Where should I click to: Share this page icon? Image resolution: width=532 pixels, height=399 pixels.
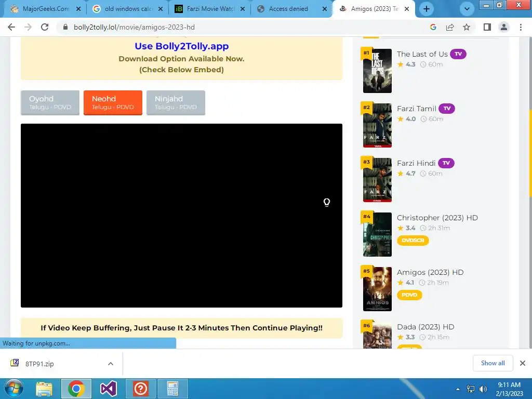[x=450, y=27]
